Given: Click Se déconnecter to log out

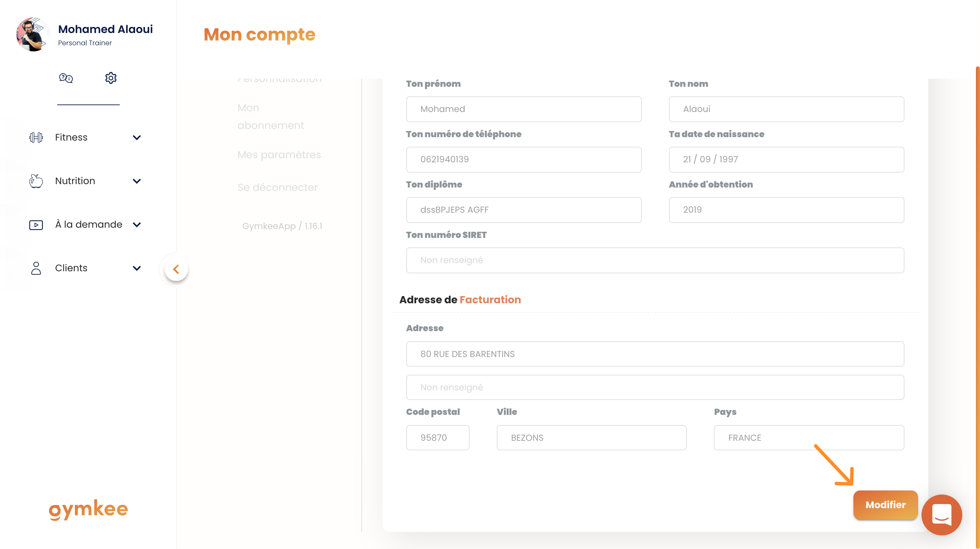Looking at the screenshot, I should (277, 188).
